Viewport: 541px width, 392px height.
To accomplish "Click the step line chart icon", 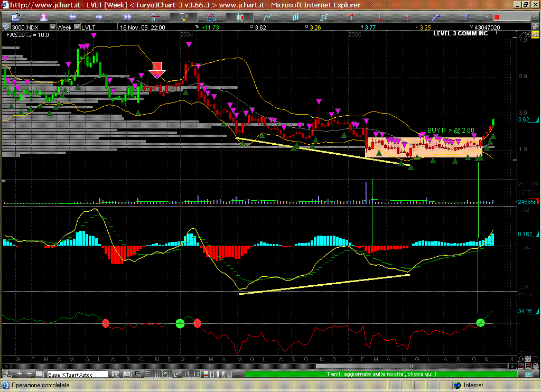I will 324,17.
